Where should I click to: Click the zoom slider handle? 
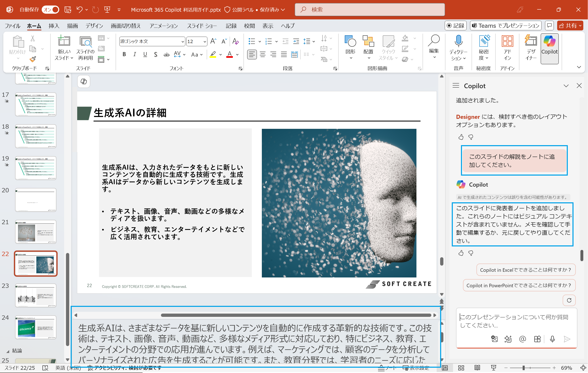(x=523, y=368)
